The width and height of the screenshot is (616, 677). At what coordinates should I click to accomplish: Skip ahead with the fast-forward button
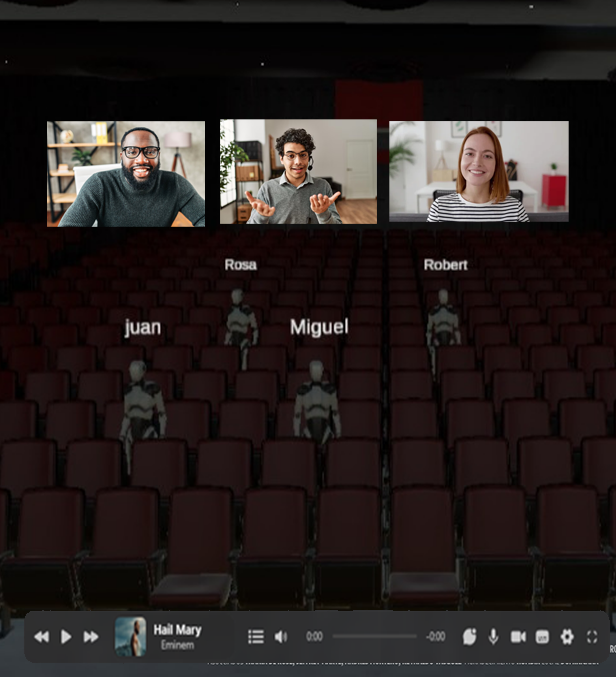(x=91, y=637)
